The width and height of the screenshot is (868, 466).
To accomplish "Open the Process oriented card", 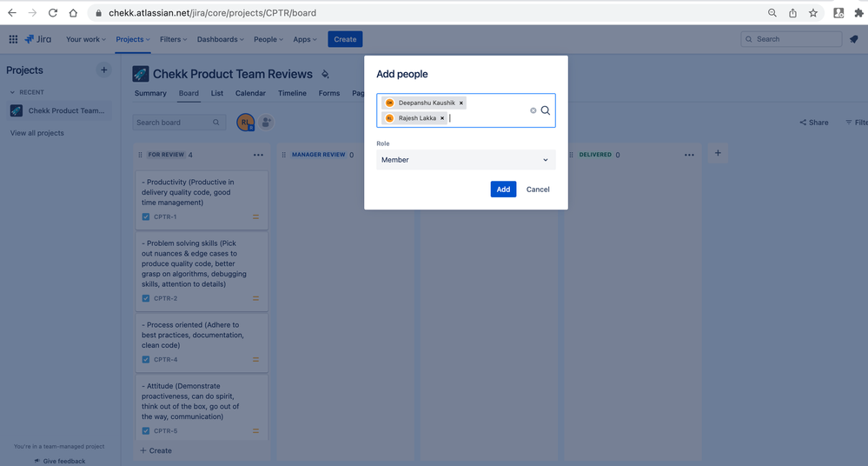I will [202, 343].
